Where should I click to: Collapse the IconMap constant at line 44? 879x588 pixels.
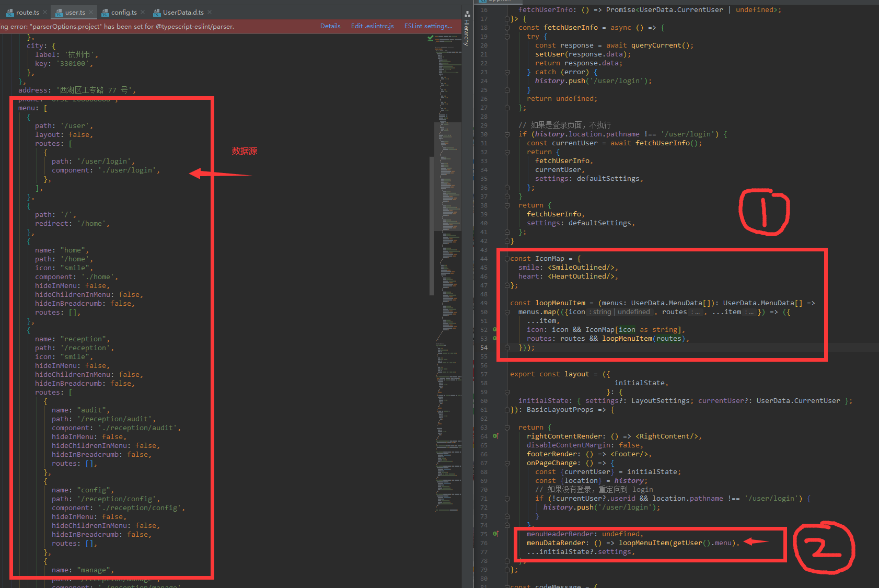[507, 259]
